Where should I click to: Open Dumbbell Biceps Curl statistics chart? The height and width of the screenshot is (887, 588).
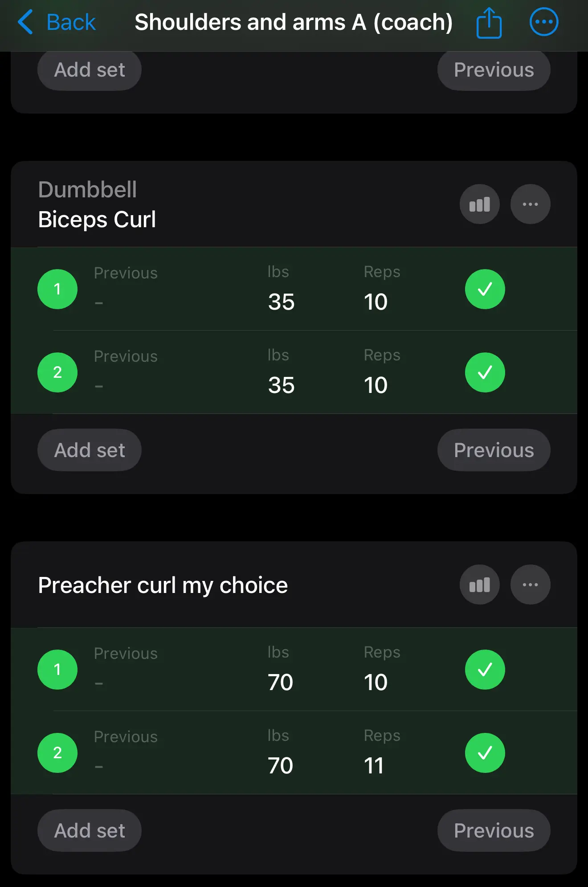pyautogui.click(x=479, y=204)
